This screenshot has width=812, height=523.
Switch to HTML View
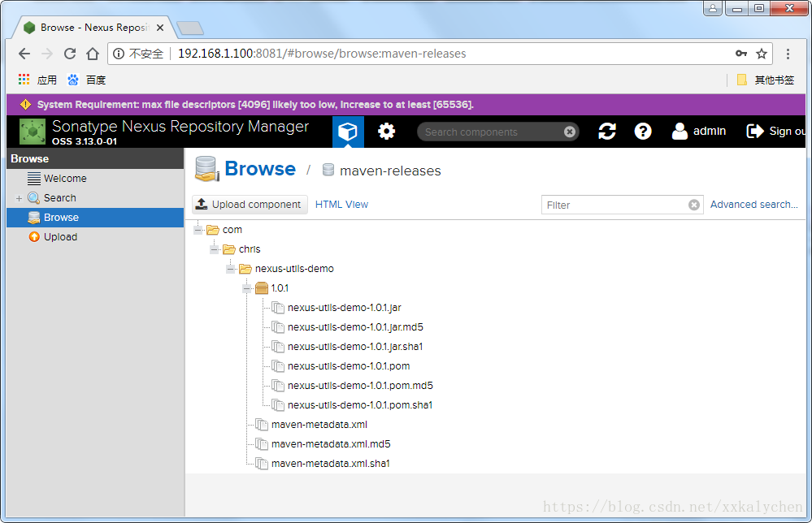click(341, 205)
